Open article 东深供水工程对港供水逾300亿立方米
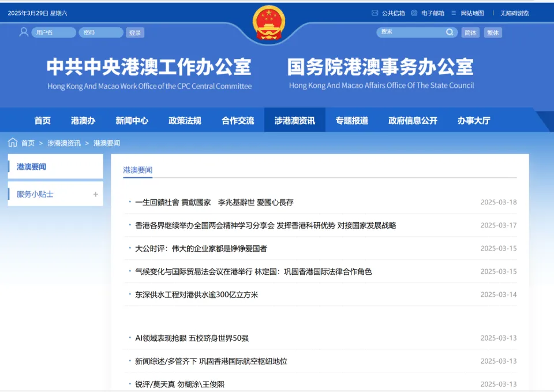The image size is (554, 392). [197, 294]
